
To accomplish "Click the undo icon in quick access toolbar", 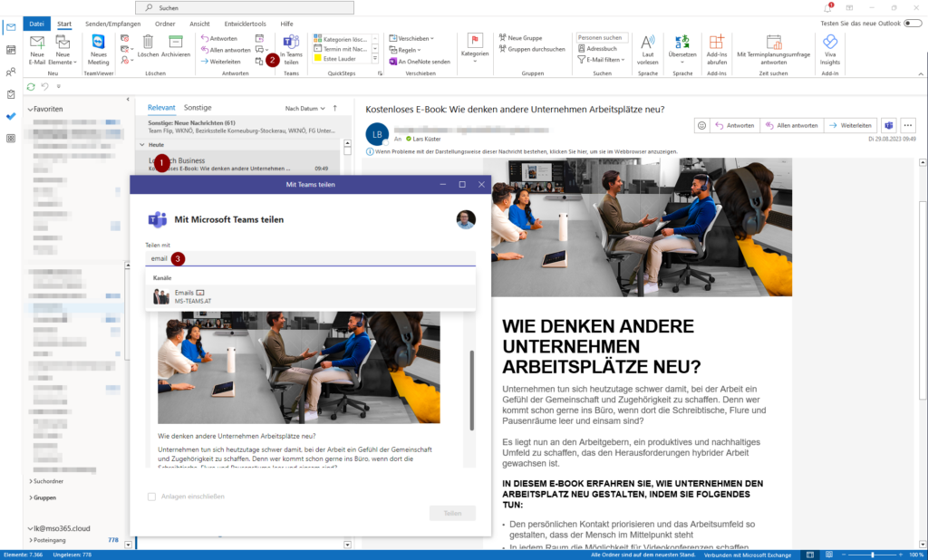I will point(45,86).
